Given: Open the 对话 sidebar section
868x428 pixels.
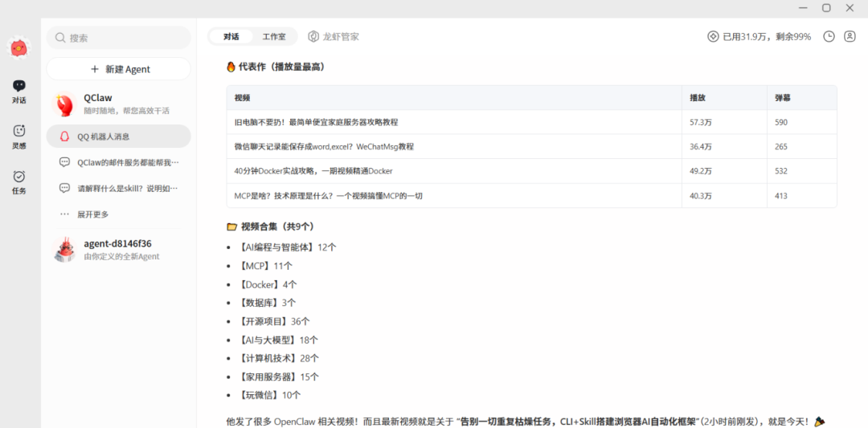Looking at the screenshot, I should [x=19, y=92].
